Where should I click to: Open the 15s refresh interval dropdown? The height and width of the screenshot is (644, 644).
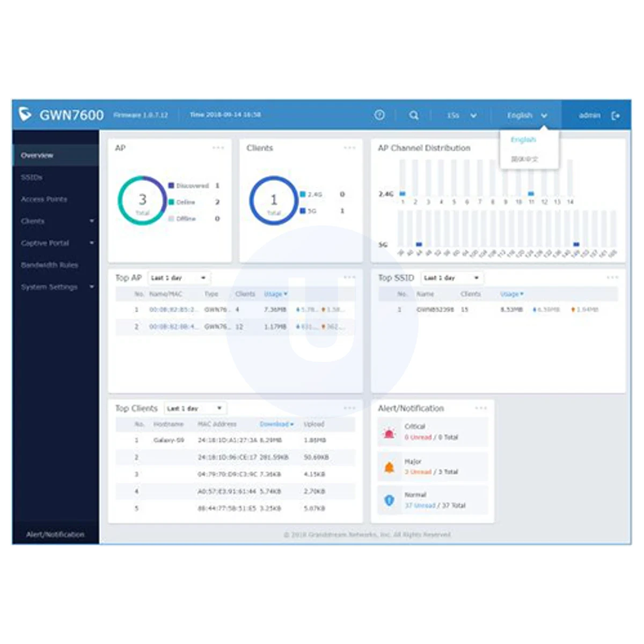(x=462, y=115)
